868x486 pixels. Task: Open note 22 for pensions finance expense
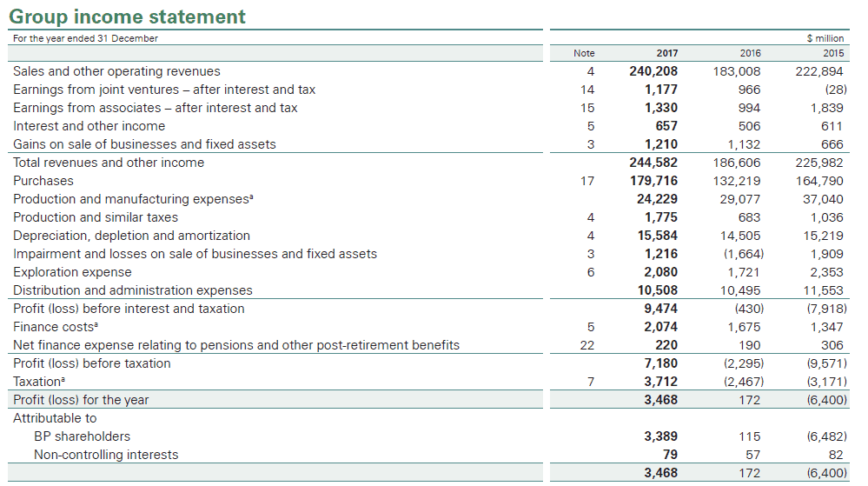[x=587, y=345]
